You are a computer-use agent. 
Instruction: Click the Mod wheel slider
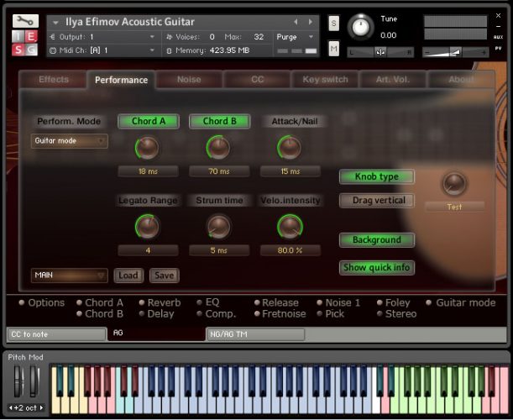pyautogui.click(x=34, y=382)
